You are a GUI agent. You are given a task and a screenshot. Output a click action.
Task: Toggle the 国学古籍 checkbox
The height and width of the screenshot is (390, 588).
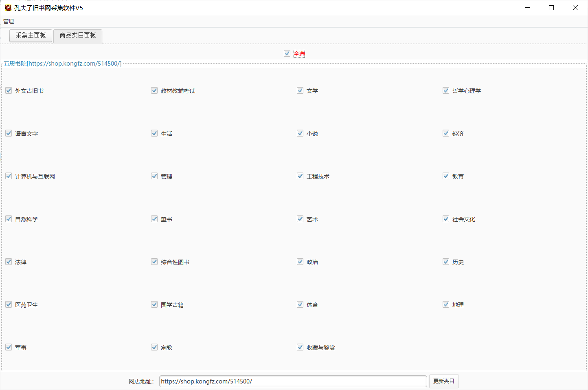click(154, 304)
